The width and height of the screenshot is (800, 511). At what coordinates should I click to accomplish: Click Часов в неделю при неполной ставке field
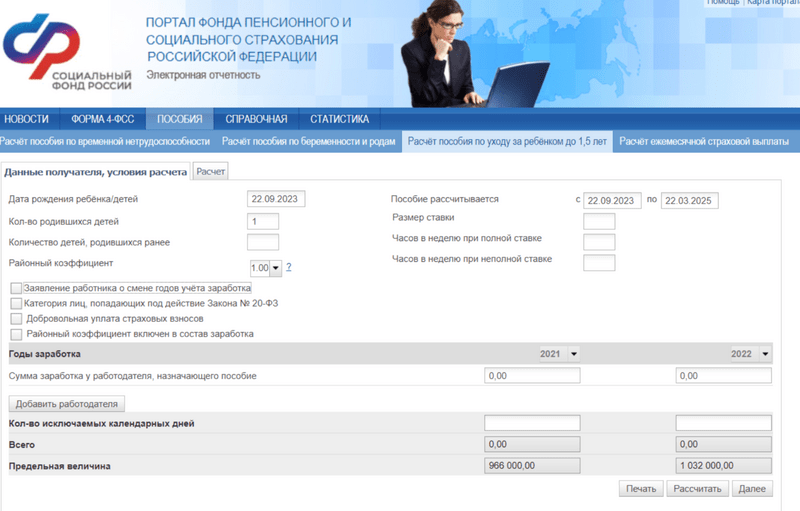(599, 263)
